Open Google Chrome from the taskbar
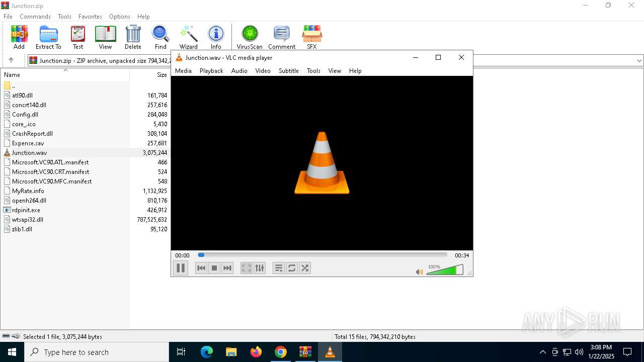 281,352
